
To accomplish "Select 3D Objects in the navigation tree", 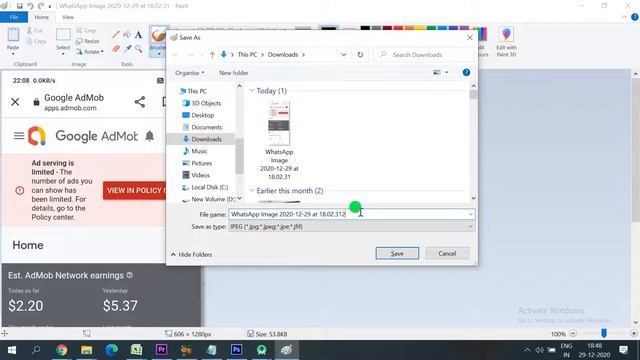I will [202, 103].
